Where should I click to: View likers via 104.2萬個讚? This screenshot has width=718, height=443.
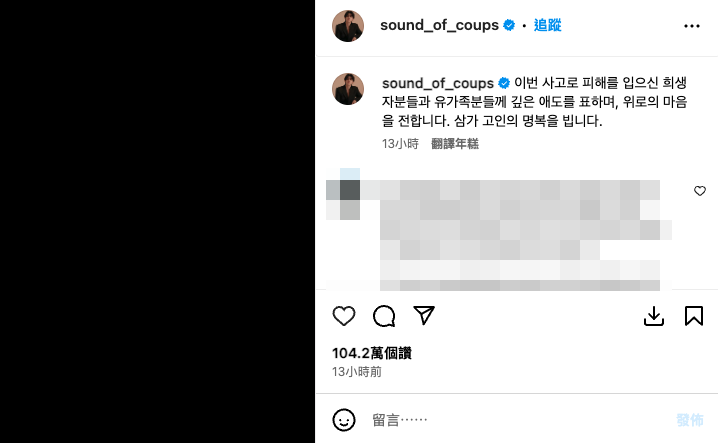point(372,353)
